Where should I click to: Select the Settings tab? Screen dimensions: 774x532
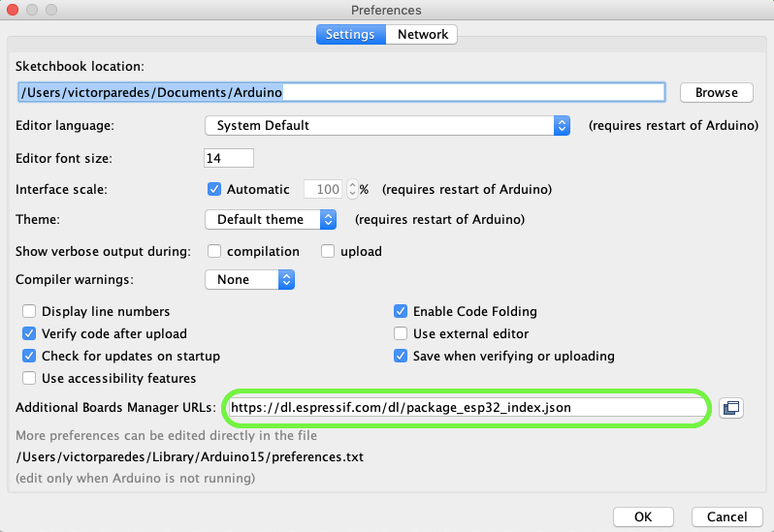point(349,34)
